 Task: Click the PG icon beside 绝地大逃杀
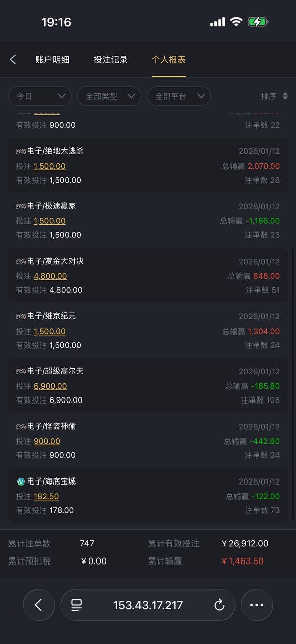(19, 150)
